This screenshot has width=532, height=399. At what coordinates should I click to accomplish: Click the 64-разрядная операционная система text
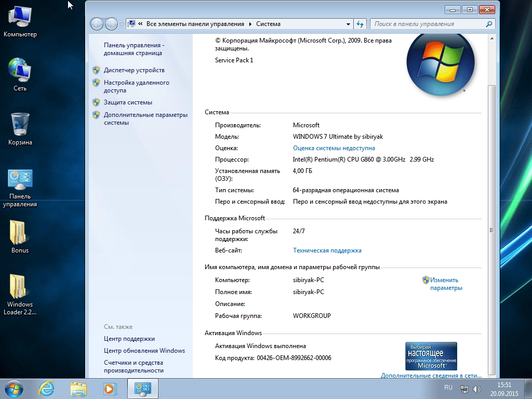click(345, 190)
